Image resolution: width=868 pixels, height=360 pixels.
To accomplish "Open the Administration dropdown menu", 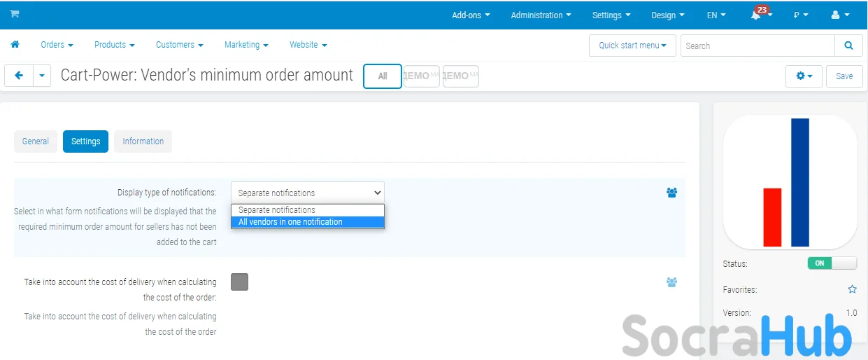I will point(541,15).
